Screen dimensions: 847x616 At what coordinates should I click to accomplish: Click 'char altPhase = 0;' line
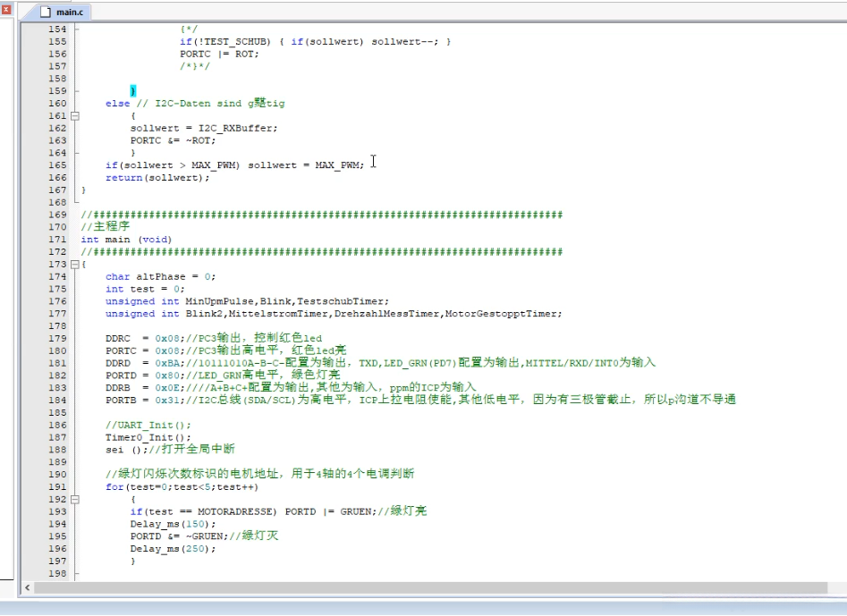pos(160,276)
